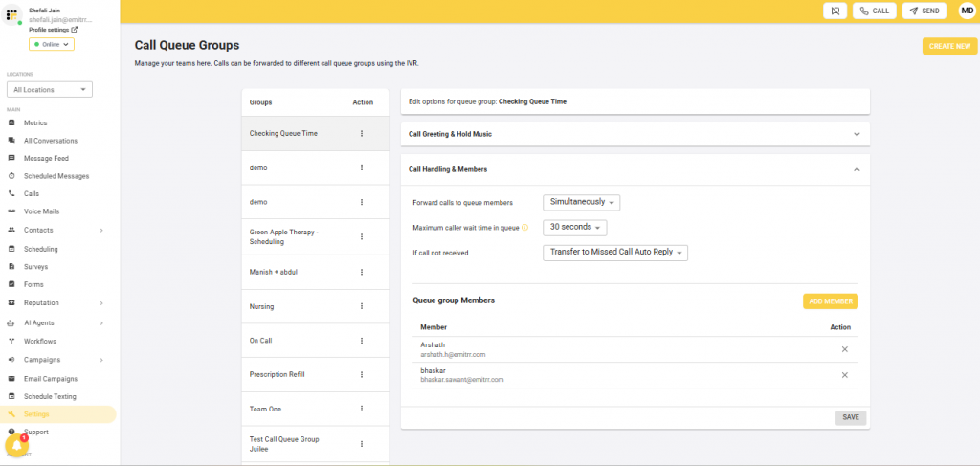This screenshot has width=980, height=466.
Task: Click the CREATE NEW button
Action: tap(949, 46)
